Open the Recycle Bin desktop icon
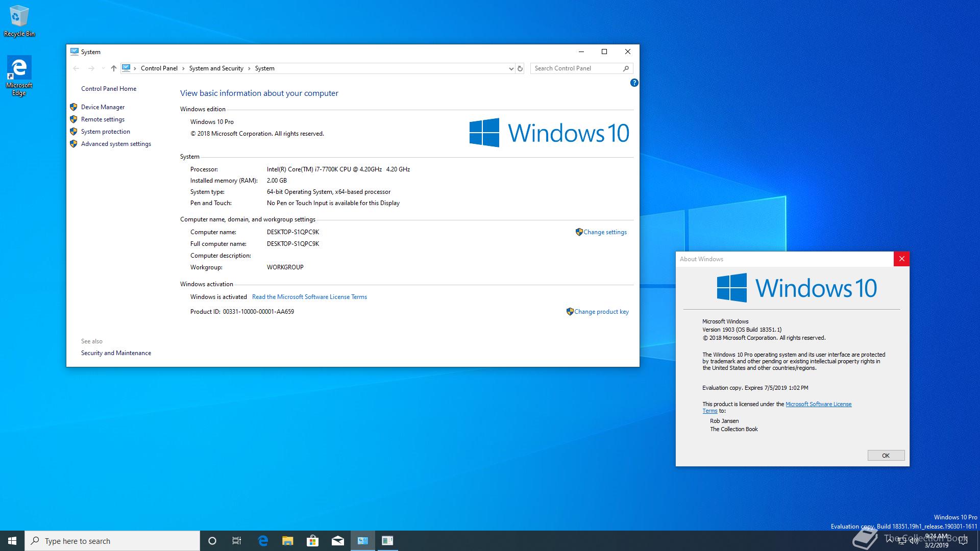Viewport: 980px width, 551px height. point(19,21)
